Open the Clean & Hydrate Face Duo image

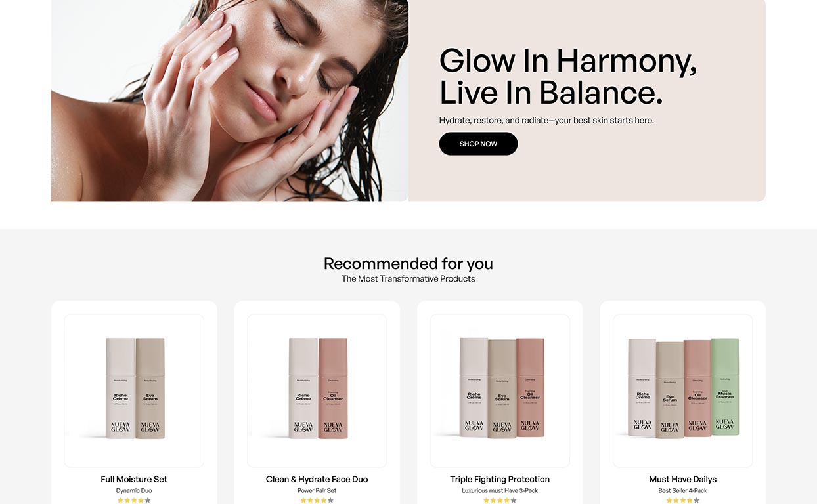point(317,390)
